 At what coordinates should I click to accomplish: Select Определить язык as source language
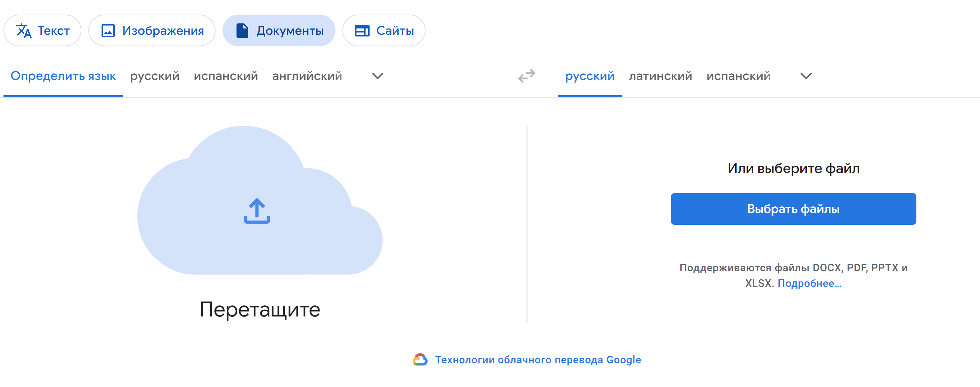click(x=63, y=76)
